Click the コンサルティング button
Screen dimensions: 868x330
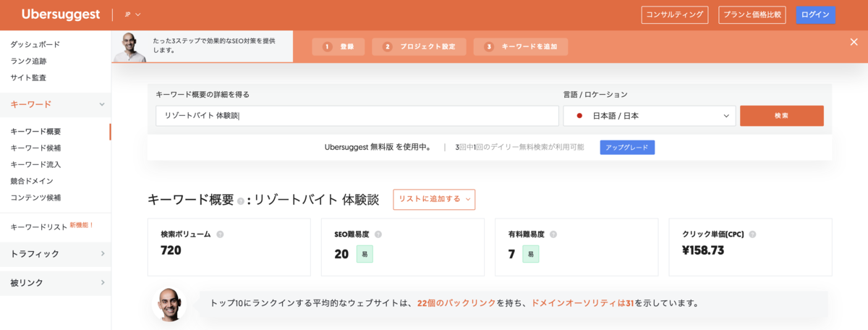coord(674,14)
